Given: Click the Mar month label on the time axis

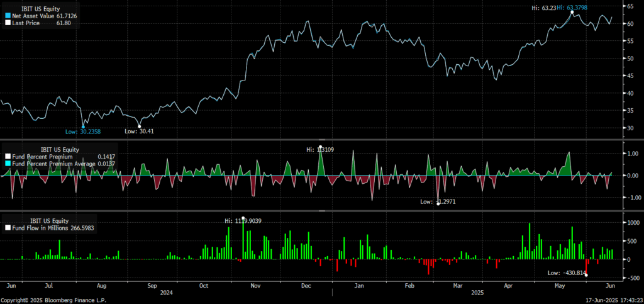Looking at the screenshot, I should point(457,285).
